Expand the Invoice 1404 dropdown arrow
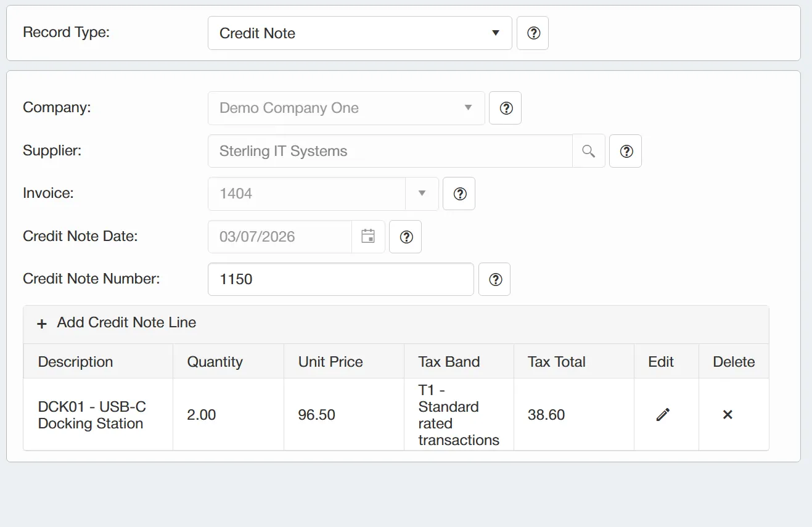812x527 pixels. click(x=422, y=194)
